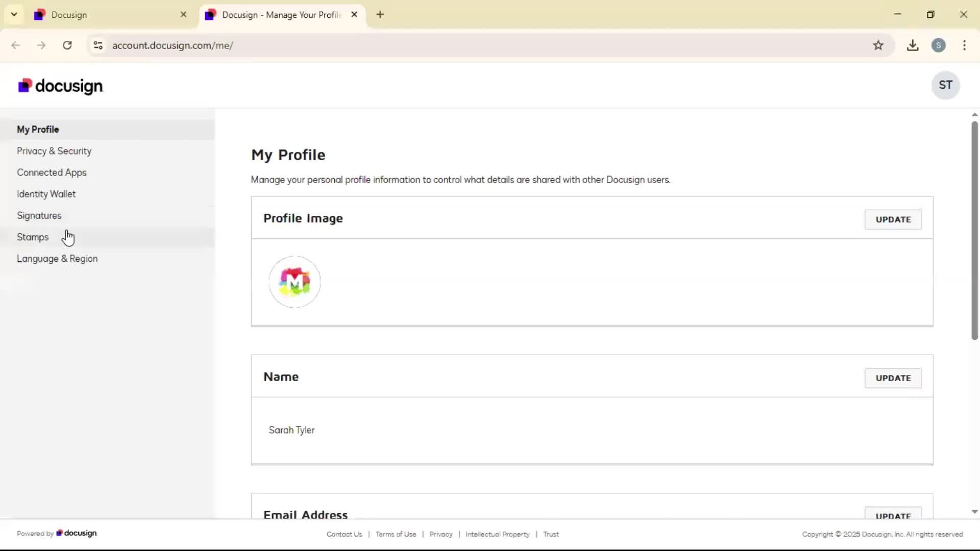Reload the page with the refresh icon
The width and height of the screenshot is (980, 551).
pyautogui.click(x=67, y=45)
